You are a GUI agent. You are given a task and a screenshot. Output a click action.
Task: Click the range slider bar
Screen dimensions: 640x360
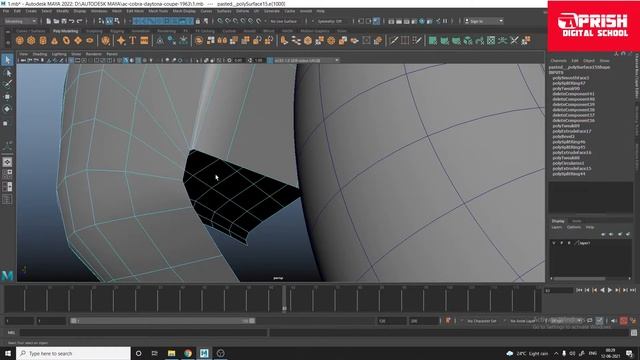(162, 321)
